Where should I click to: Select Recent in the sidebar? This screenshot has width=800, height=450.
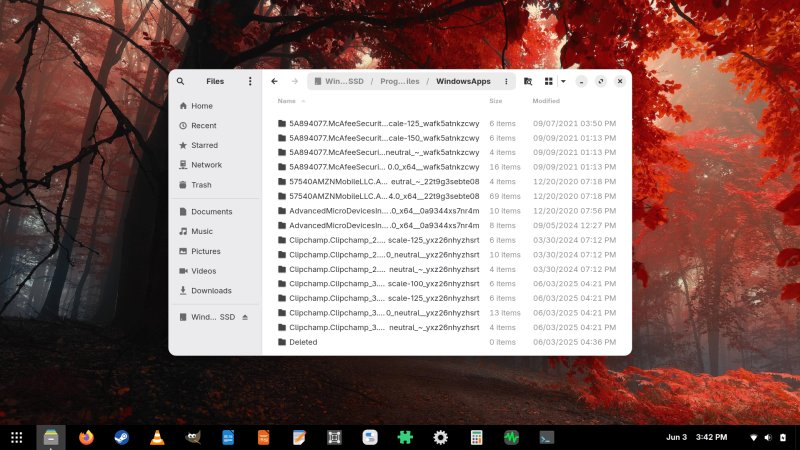click(203, 126)
